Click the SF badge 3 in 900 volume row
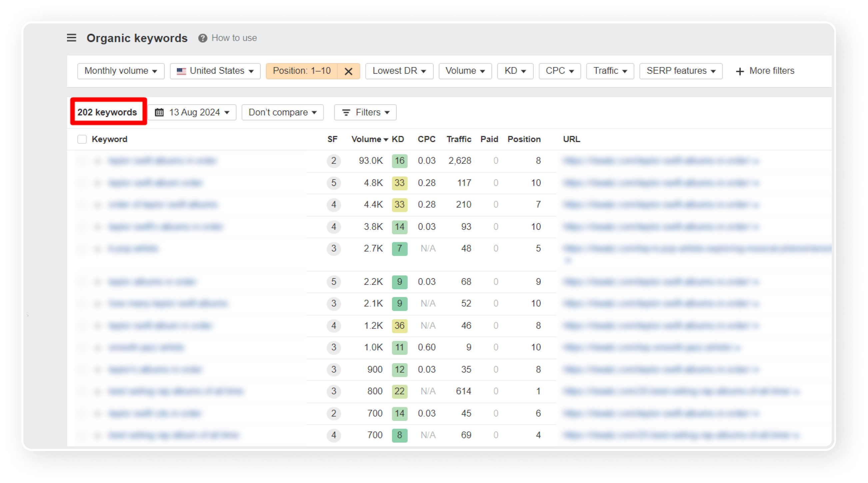 coord(334,369)
